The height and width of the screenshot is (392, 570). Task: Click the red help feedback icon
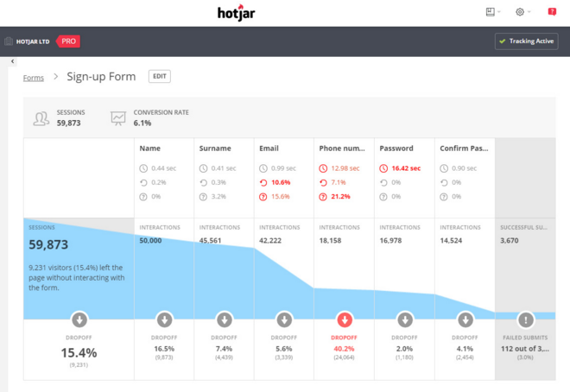552,12
